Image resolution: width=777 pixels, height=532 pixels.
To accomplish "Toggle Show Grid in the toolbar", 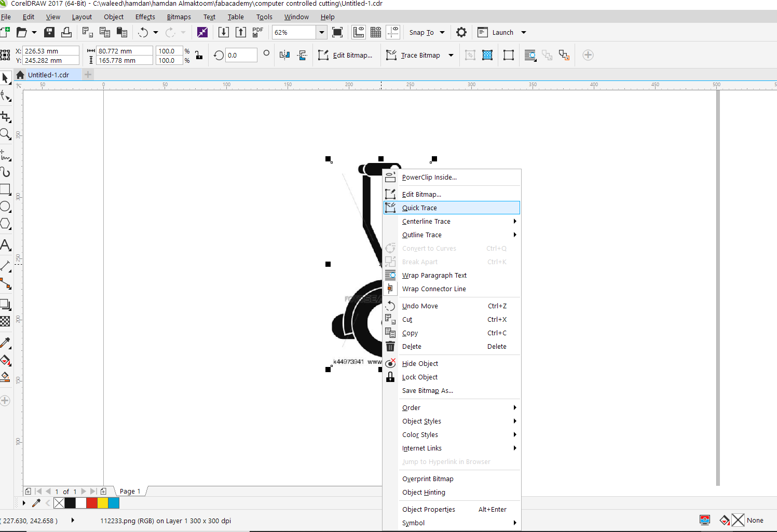I will 376,32.
